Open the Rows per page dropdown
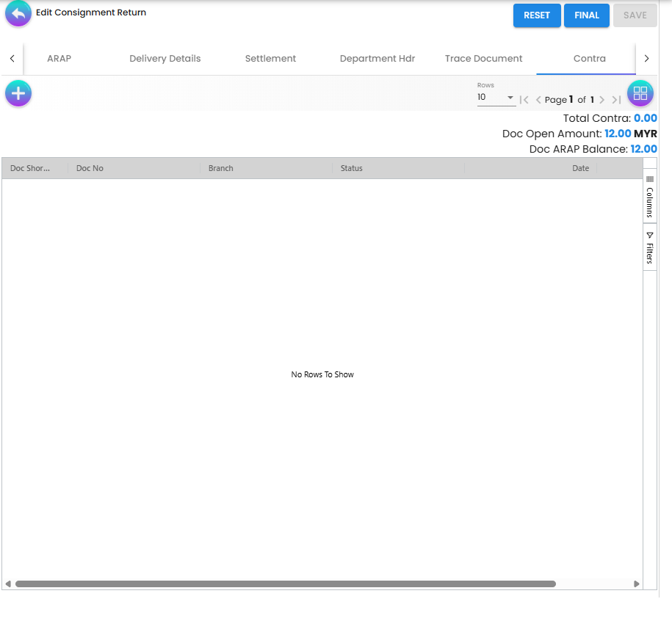 pyautogui.click(x=496, y=97)
